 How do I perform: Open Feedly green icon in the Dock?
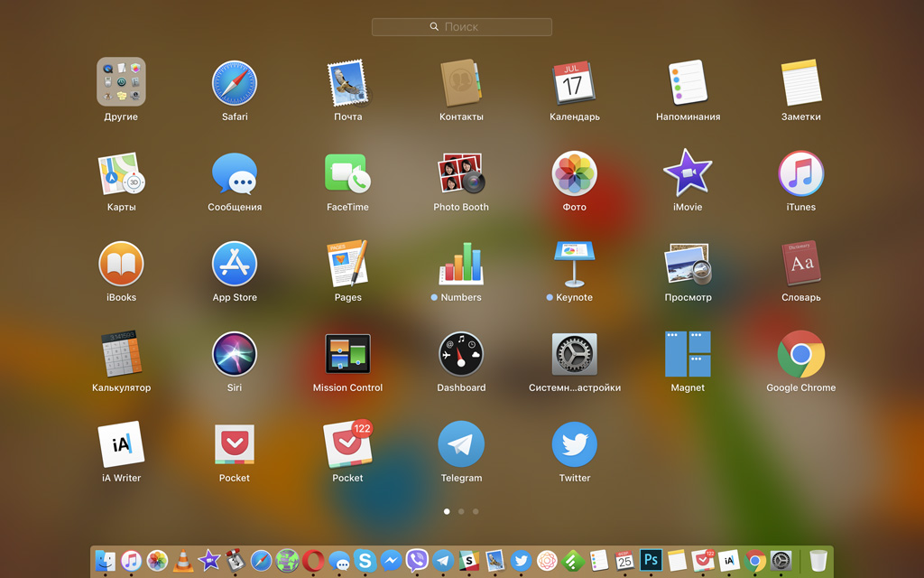[x=573, y=560]
